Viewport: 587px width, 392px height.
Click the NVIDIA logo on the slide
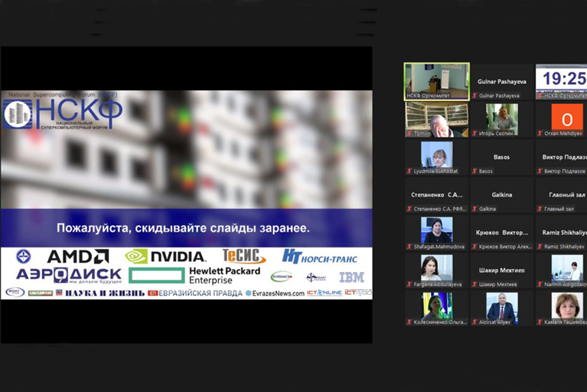[165, 257]
